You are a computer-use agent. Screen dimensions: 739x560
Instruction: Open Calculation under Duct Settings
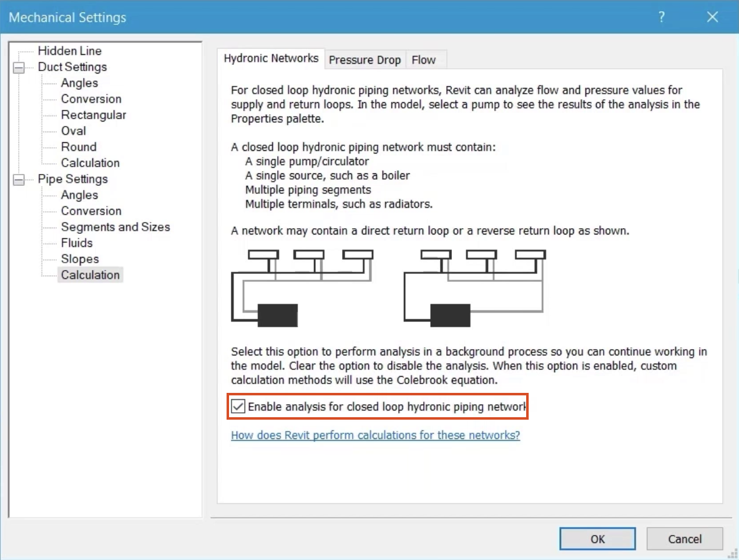pos(90,163)
